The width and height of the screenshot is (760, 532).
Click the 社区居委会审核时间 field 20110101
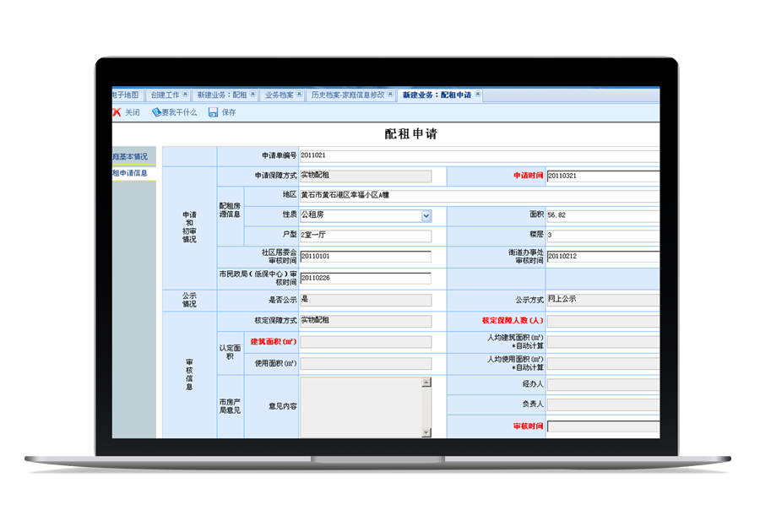click(x=365, y=257)
